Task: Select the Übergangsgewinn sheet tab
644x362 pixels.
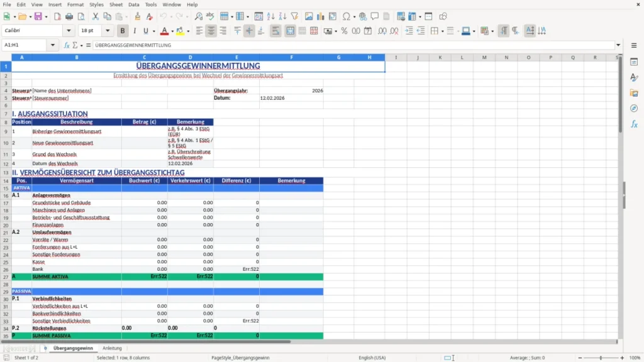Action: [x=73, y=348]
